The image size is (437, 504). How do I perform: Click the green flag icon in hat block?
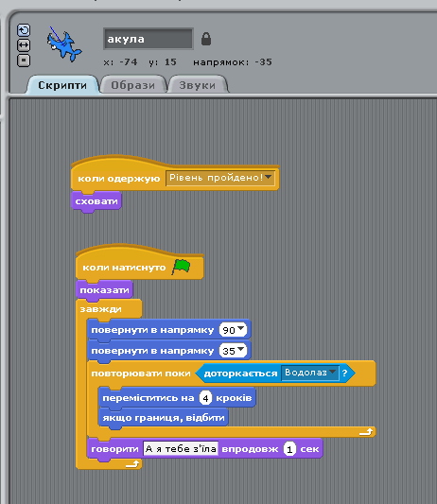point(182,267)
